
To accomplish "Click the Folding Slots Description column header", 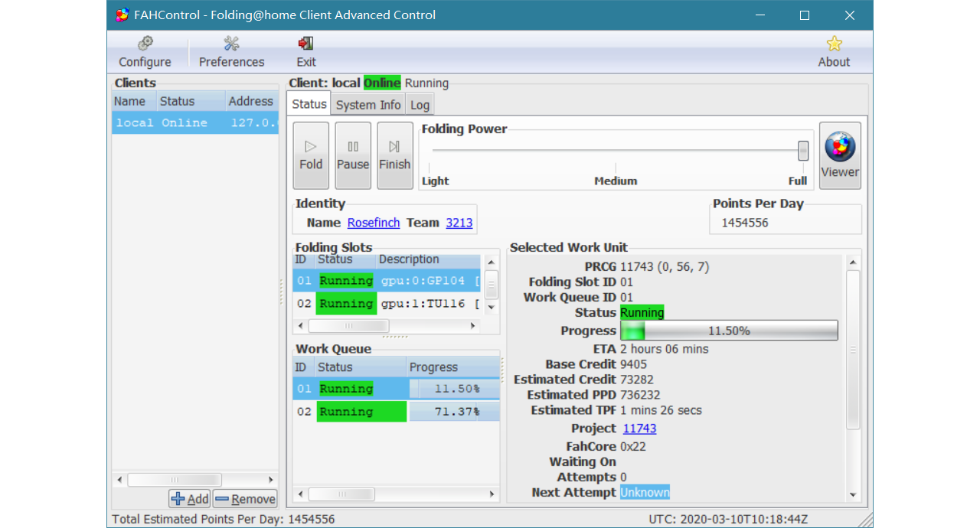I will [x=428, y=260].
